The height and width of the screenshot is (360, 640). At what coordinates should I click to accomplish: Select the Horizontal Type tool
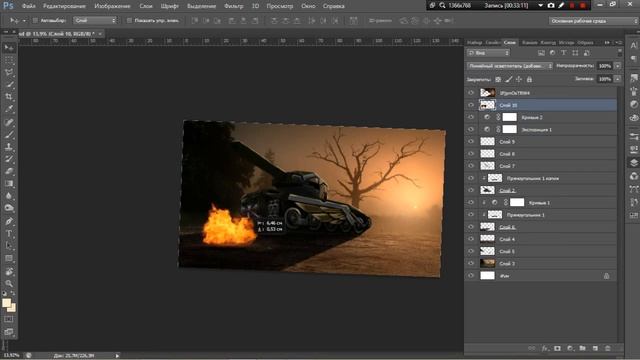9,233
